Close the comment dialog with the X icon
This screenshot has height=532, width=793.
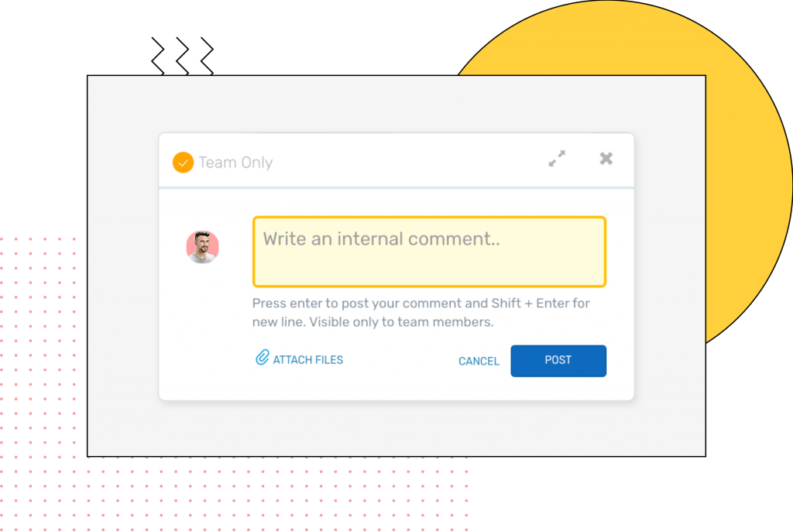(x=606, y=159)
